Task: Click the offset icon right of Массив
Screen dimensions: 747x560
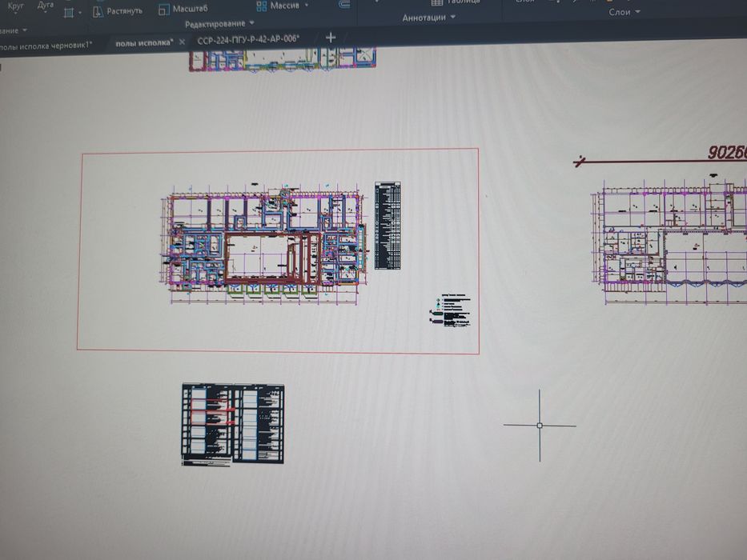Action: [344, 4]
